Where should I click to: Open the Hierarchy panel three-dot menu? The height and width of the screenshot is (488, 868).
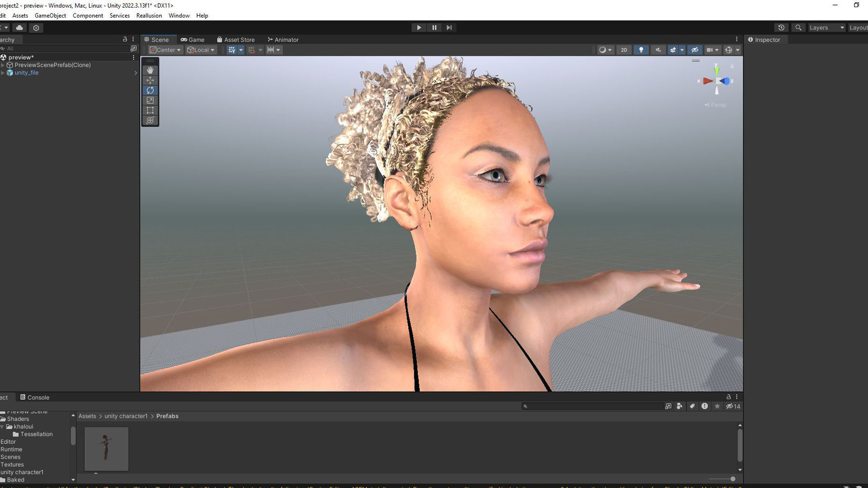[133, 39]
